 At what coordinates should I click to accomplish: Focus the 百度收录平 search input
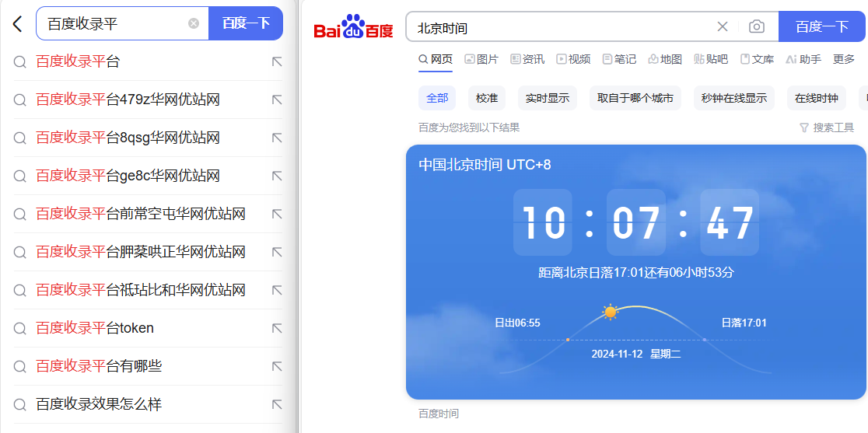coord(122,23)
